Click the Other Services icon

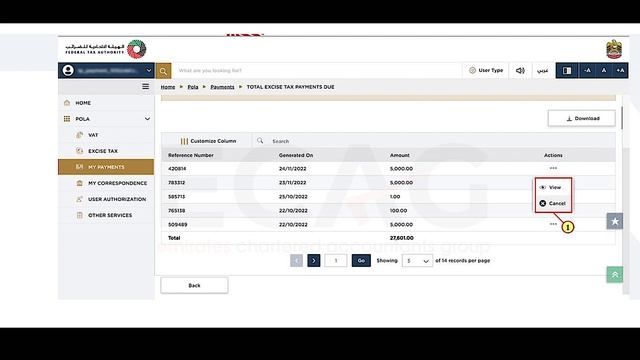[x=80, y=215]
